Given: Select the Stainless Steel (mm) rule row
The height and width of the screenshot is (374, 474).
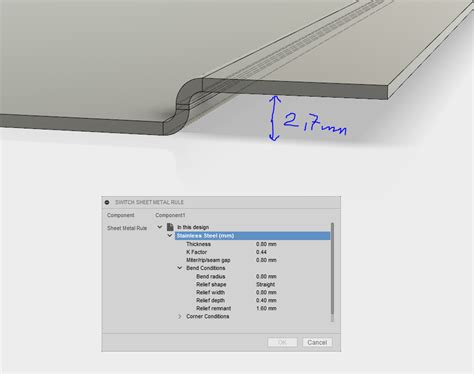Looking at the screenshot, I should pyautogui.click(x=253, y=236).
